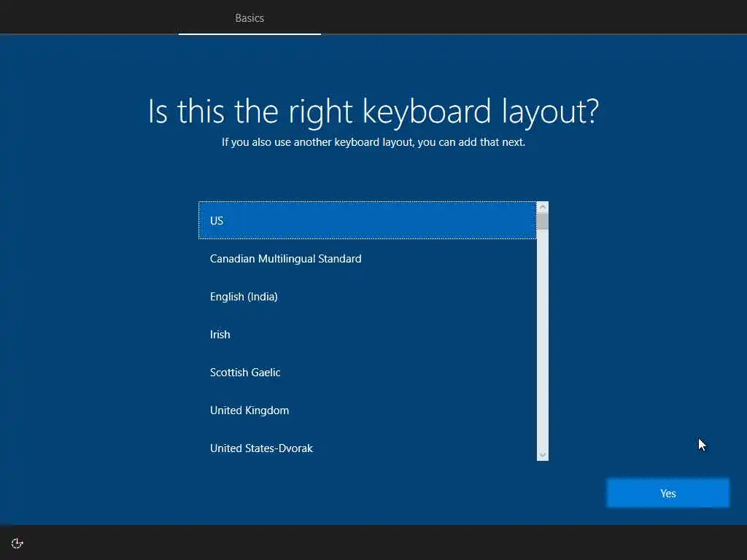Image resolution: width=747 pixels, height=560 pixels.
Task: Choose the Scottish Gaelic layout
Action: (x=368, y=373)
